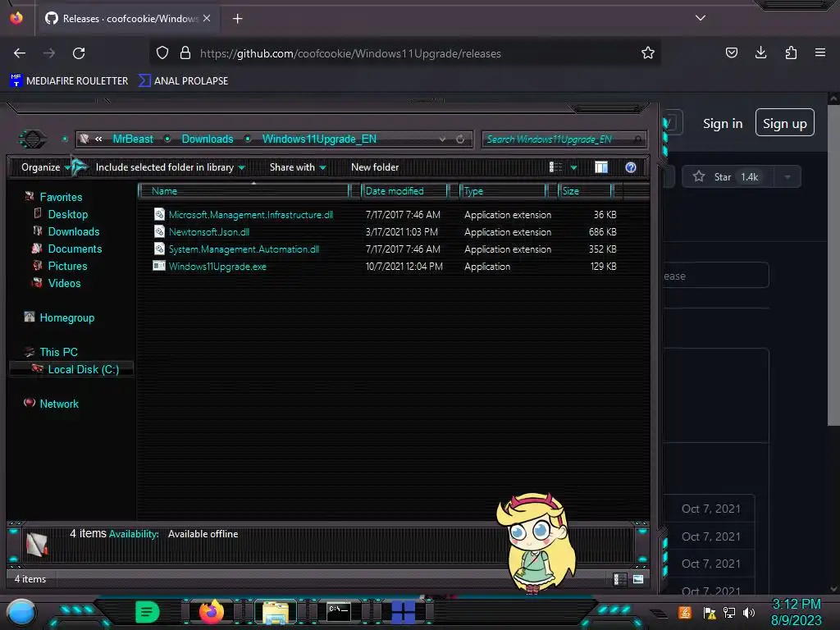This screenshot has width=840, height=630.
Task: Switch to File Explorer in taskbar
Action: click(276, 612)
